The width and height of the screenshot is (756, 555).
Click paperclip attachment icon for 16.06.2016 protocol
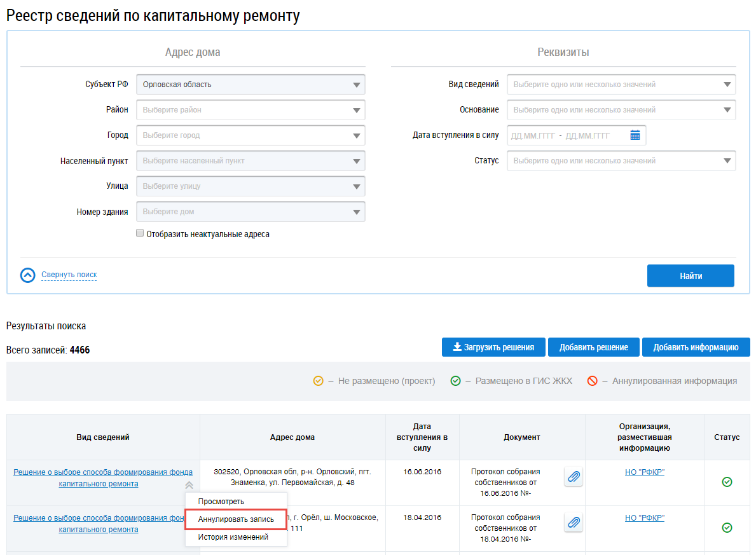(x=574, y=477)
